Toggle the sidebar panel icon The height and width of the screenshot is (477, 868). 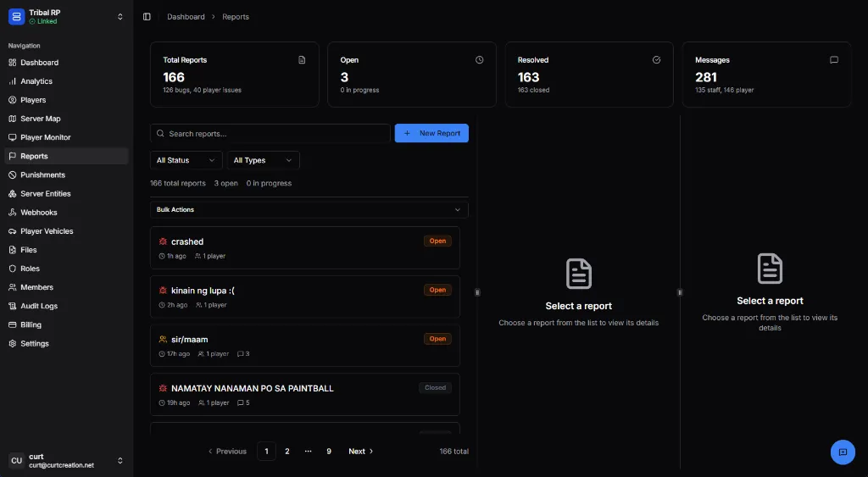147,17
